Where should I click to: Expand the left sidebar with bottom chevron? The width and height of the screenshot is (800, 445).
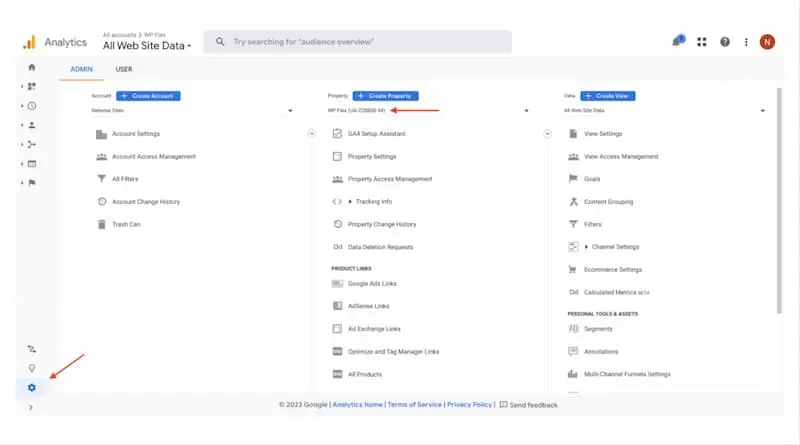click(31, 407)
